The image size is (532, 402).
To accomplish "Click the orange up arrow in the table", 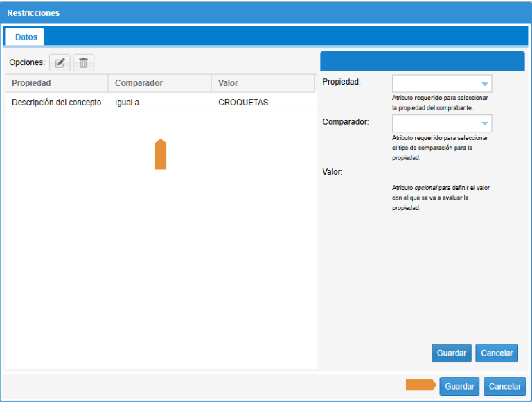I will pyautogui.click(x=161, y=155).
